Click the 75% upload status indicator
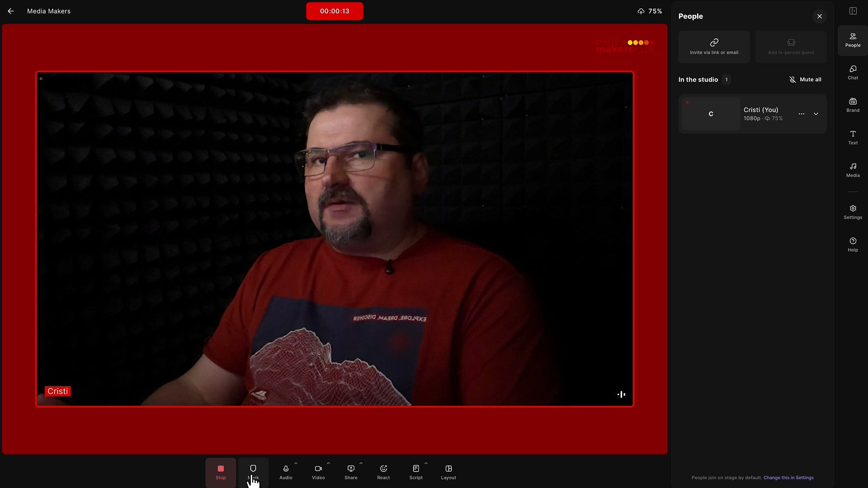Image resolution: width=868 pixels, height=488 pixels. [x=650, y=11]
